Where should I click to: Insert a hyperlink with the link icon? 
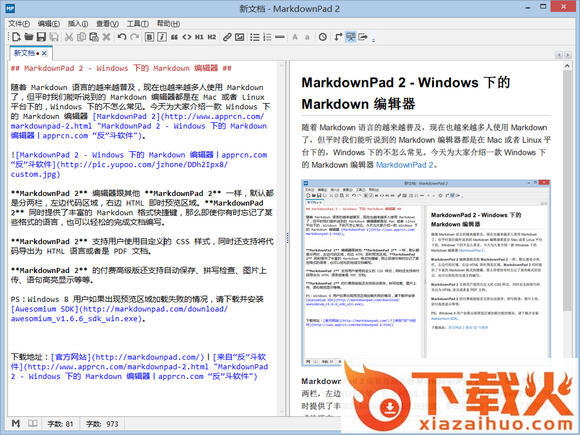pos(227,37)
